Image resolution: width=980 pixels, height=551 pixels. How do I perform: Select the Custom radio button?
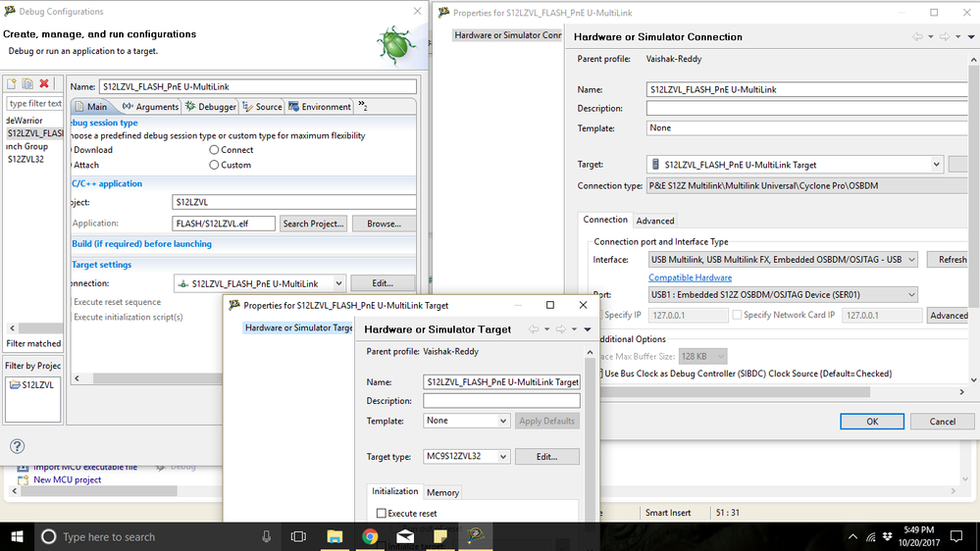click(214, 165)
